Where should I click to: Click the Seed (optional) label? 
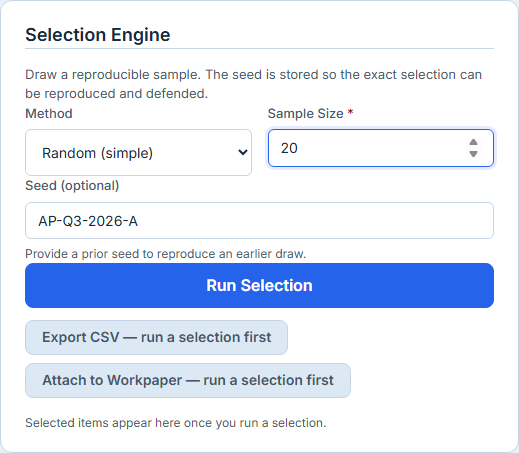(x=72, y=186)
